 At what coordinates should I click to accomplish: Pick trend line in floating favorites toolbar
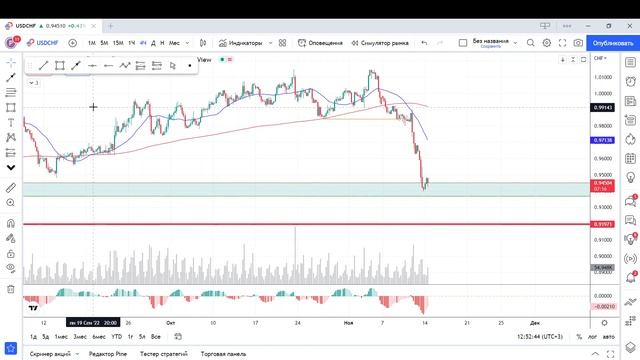click(43, 65)
